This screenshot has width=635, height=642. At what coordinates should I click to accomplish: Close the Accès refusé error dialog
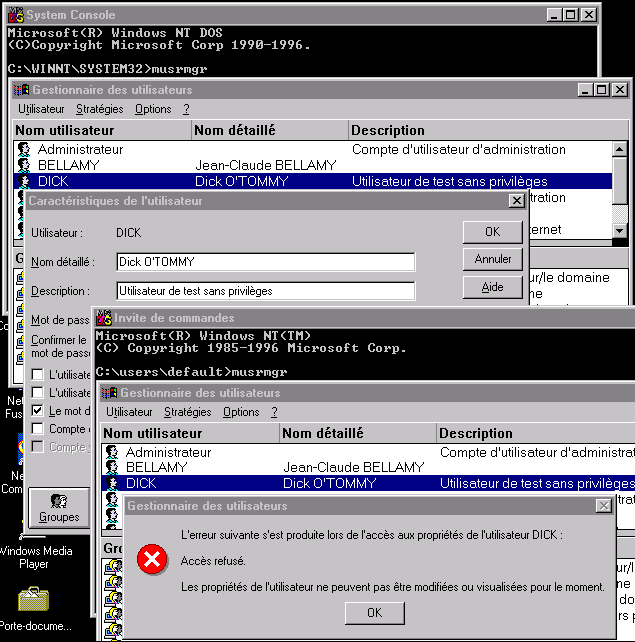[x=604, y=506]
